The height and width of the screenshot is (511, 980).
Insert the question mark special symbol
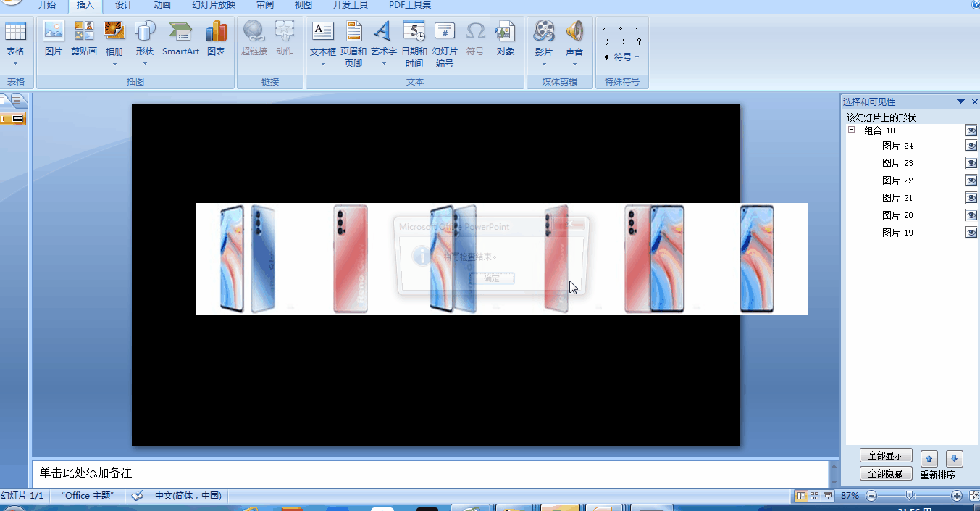point(639,42)
